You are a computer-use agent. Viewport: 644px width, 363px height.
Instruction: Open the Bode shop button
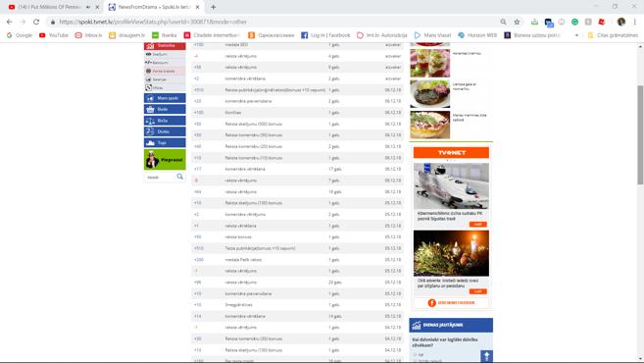(x=165, y=109)
